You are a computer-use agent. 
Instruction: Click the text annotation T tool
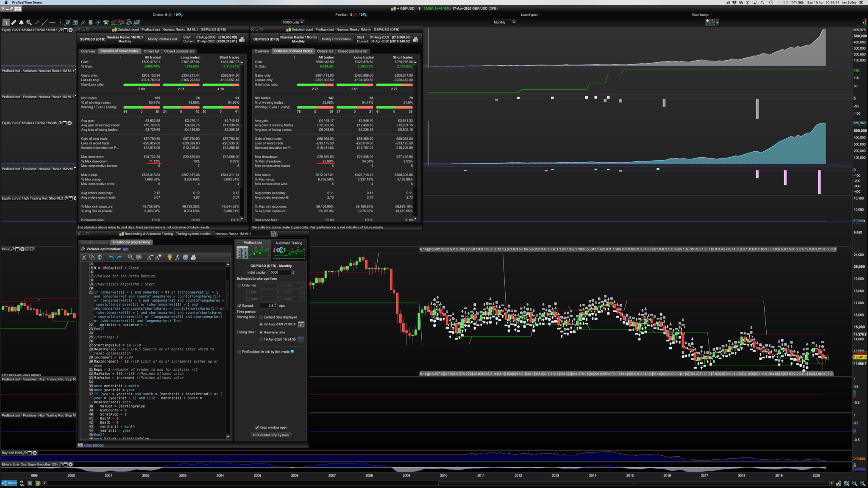[75, 22]
